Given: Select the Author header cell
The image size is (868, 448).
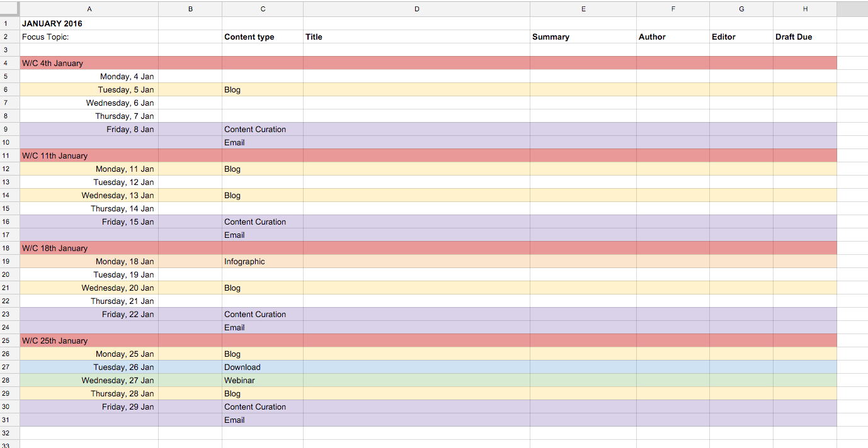Looking at the screenshot, I should pyautogui.click(x=673, y=37).
